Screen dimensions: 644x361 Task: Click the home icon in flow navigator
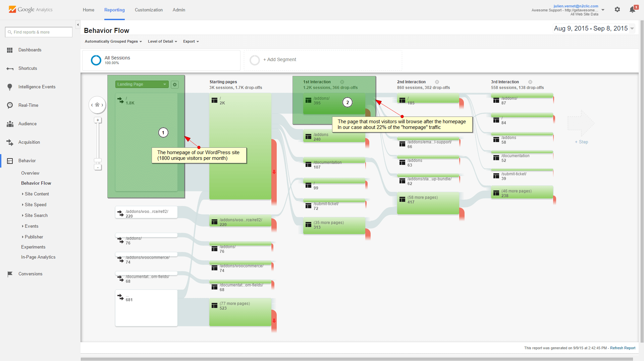tap(97, 105)
